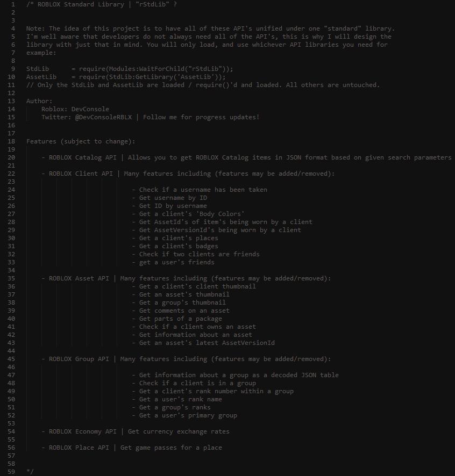Click 'Features (subject to change):' heading
Image resolution: width=455 pixels, height=476 pixels.
81,141
